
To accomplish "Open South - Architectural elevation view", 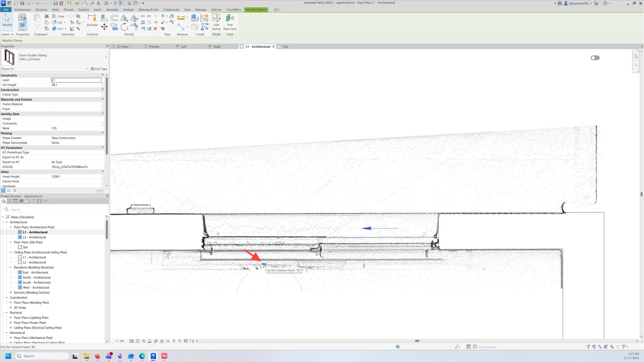I will [36, 282].
